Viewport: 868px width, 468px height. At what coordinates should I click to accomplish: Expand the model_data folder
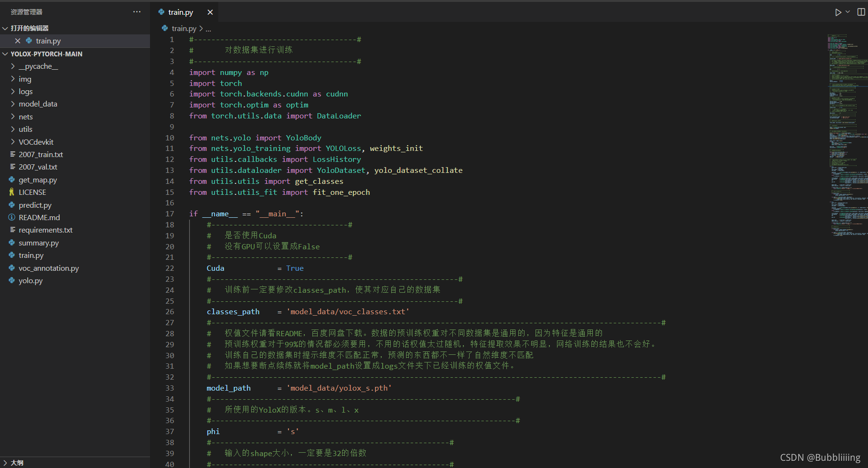pos(13,104)
